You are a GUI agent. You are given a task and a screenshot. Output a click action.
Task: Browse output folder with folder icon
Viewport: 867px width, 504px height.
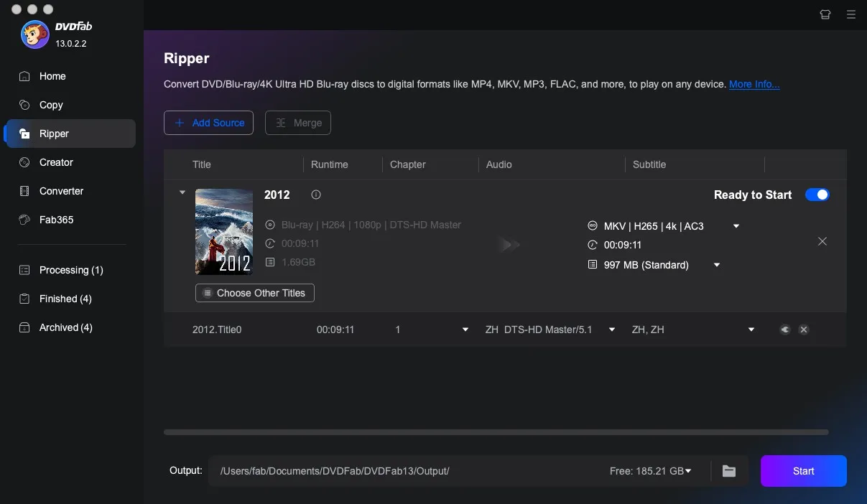(x=728, y=471)
